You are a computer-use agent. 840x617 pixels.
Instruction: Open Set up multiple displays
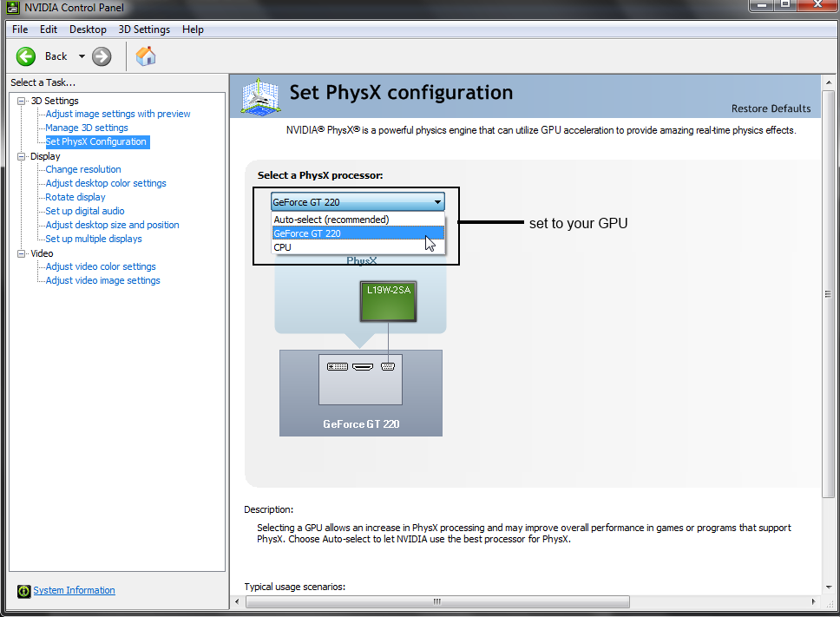[94, 239]
